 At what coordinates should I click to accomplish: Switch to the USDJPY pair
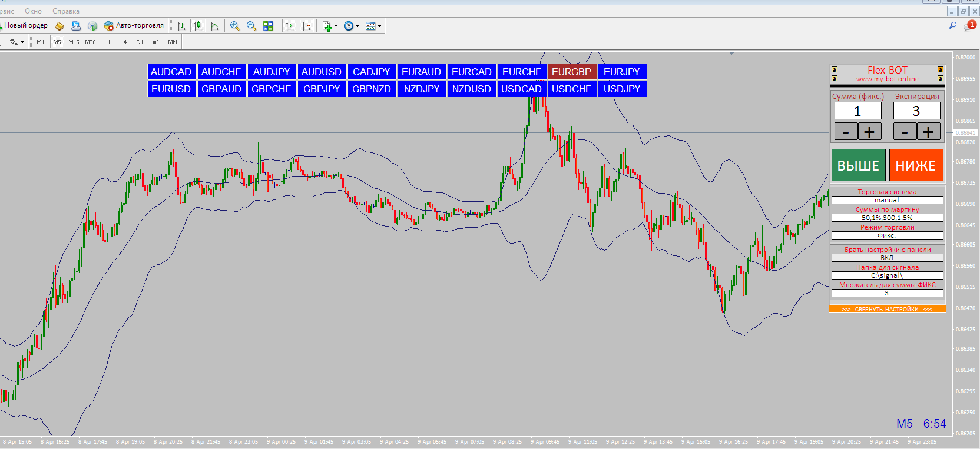click(x=622, y=89)
